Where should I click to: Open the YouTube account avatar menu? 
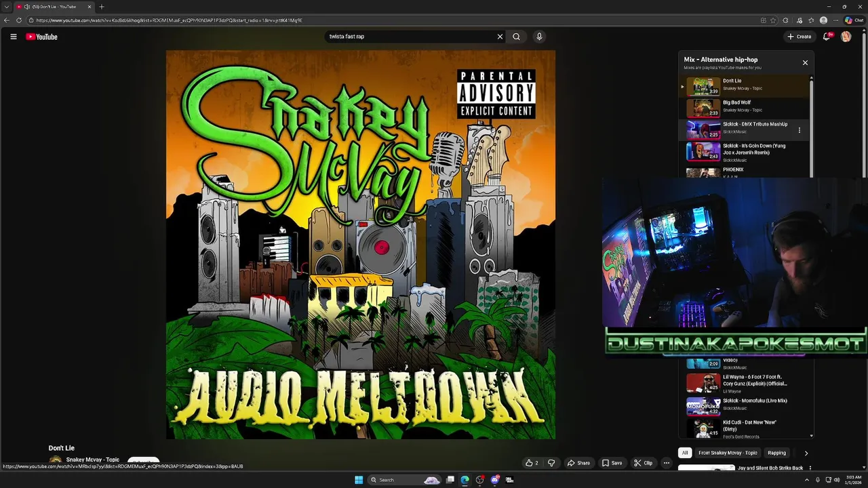tap(846, 37)
